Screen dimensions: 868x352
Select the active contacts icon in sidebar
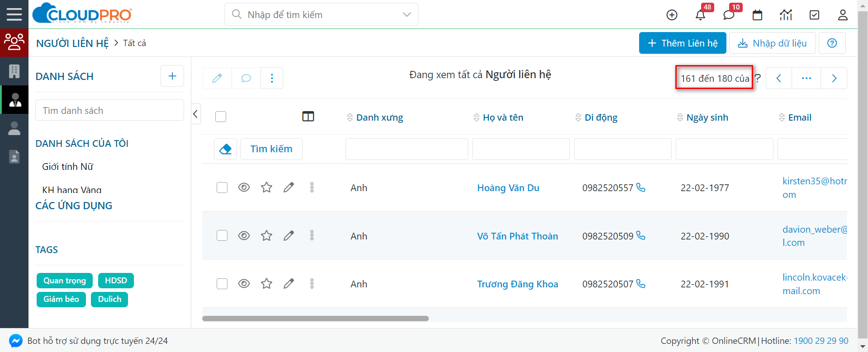[x=15, y=99]
